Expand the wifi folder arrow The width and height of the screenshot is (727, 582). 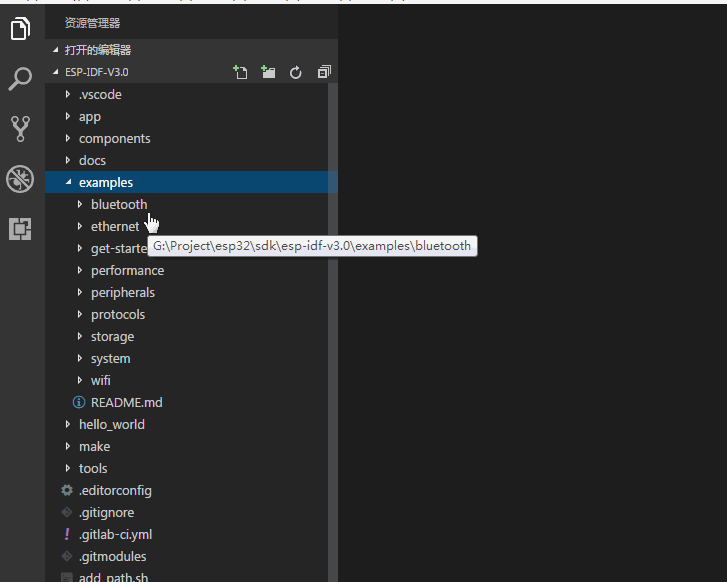pyautogui.click(x=80, y=380)
